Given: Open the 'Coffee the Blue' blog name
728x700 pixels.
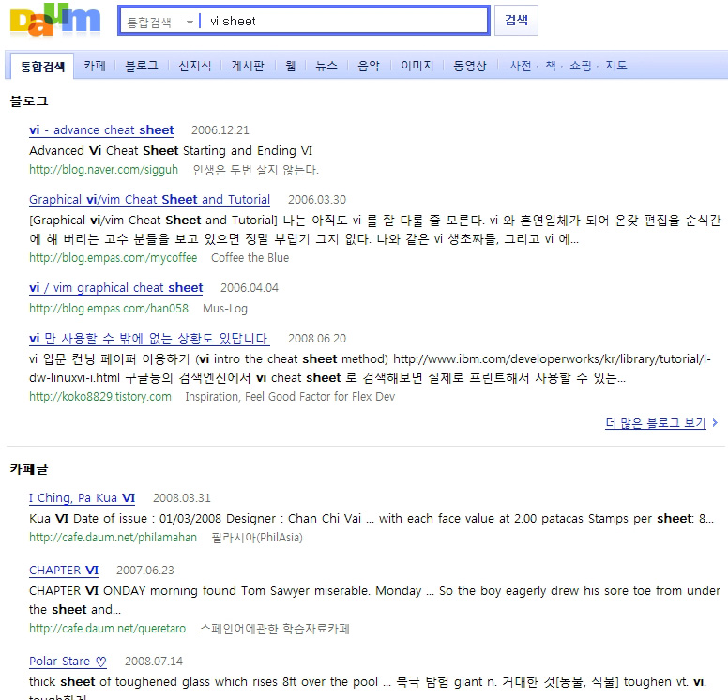Looking at the screenshot, I should point(250,258).
